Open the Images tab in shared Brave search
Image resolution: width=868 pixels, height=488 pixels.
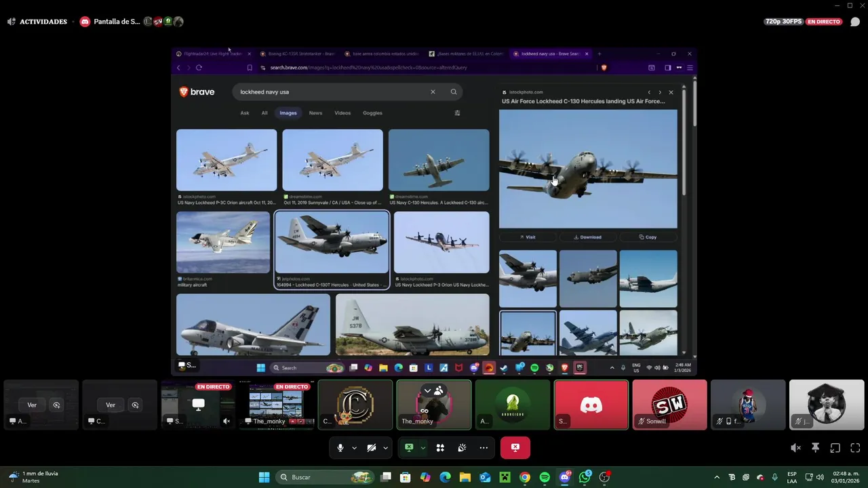click(x=288, y=113)
